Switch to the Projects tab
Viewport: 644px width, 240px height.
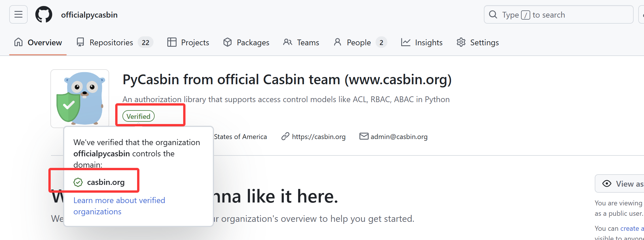(188, 42)
